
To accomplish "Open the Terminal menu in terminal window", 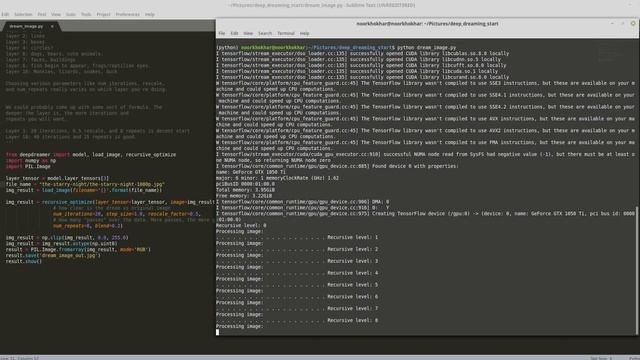I will [x=286, y=33].
